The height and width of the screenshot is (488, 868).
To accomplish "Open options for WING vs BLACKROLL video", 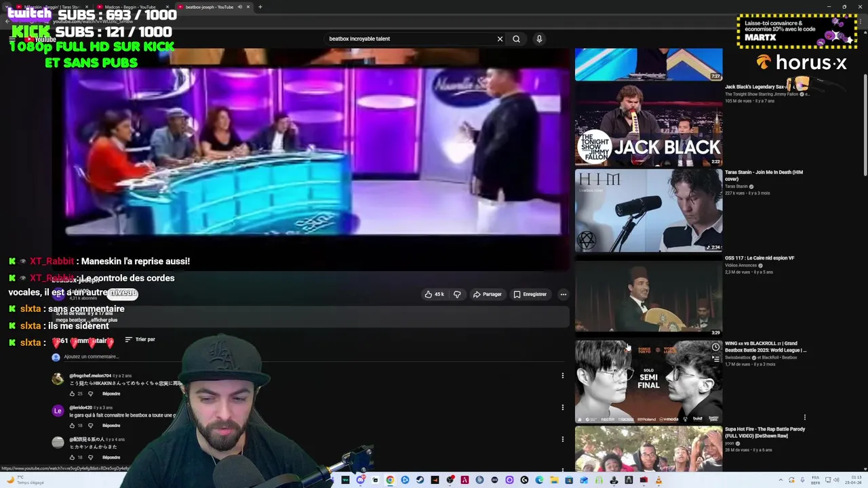I will (x=805, y=418).
